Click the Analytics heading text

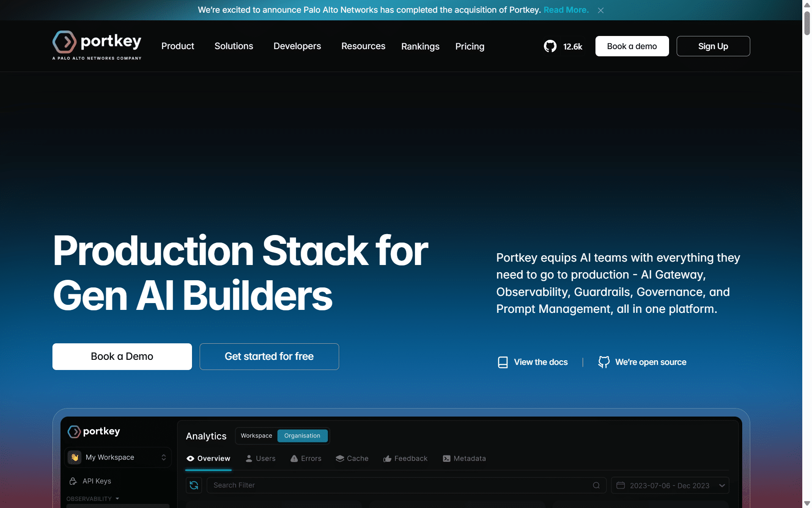206,436
